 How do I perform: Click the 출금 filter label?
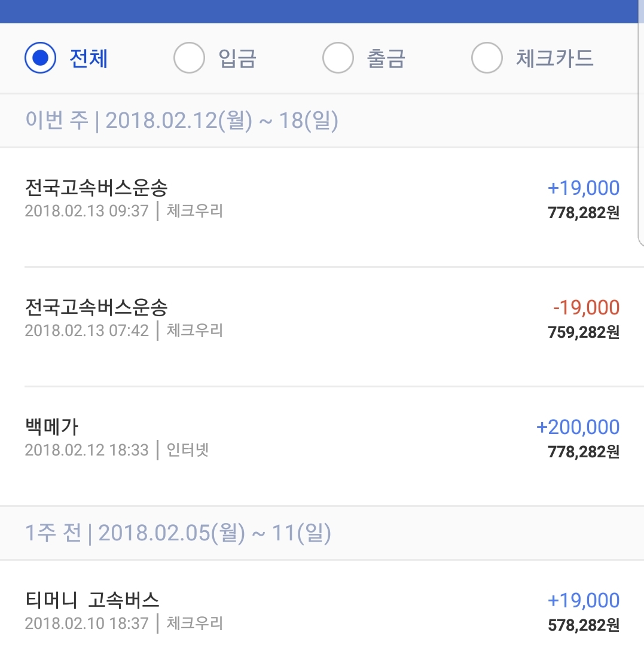[386, 59]
